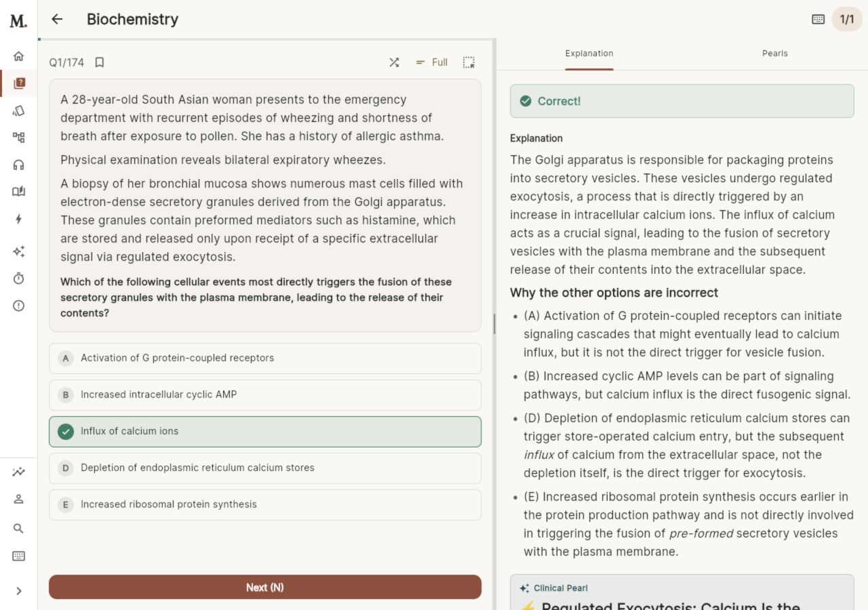Select the Influx of calcium ions answer

pyautogui.click(x=265, y=431)
